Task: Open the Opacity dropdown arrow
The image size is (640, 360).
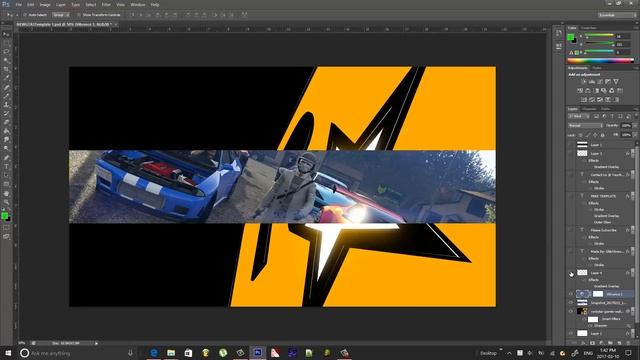Action: coord(635,126)
